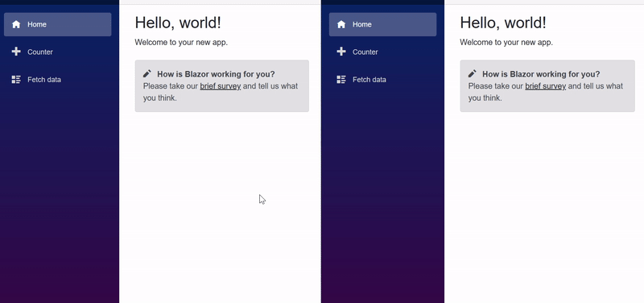Select the Home nav item in the right app
644x303 pixels.
(x=383, y=24)
